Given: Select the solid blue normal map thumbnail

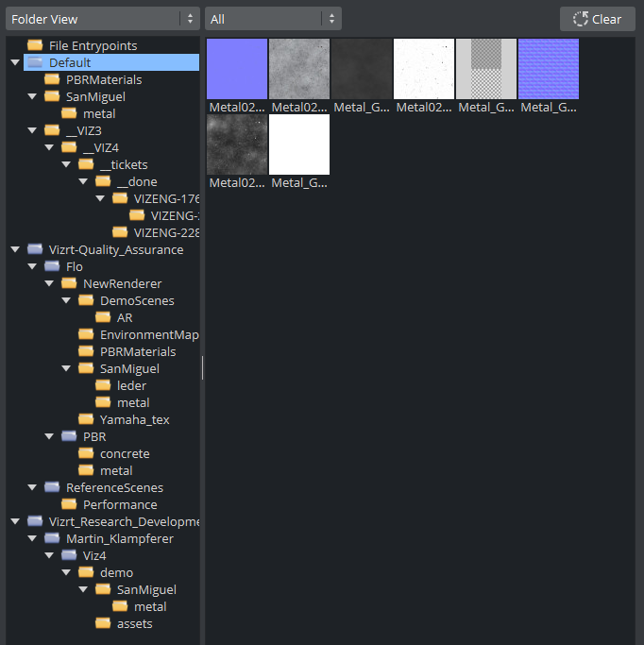Looking at the screenshot, I should [x=237, y=69].
